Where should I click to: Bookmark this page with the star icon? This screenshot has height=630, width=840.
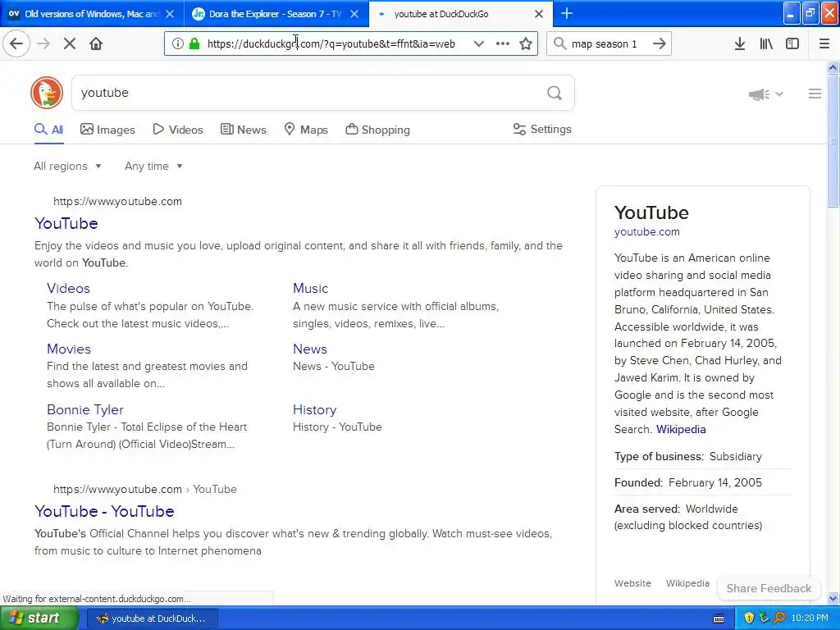[x=526, y=43]
